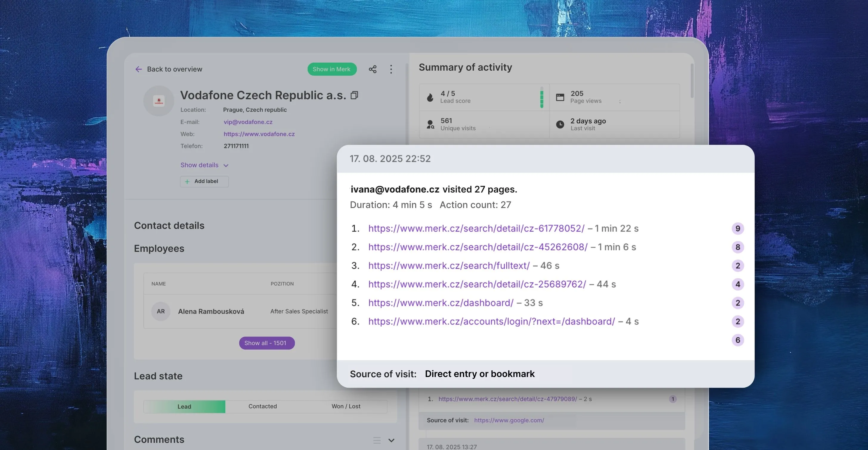The width and height of the screenshot is (868, 450).
Task: Click the lead score flame icon
Action: [x=430, y=97]
